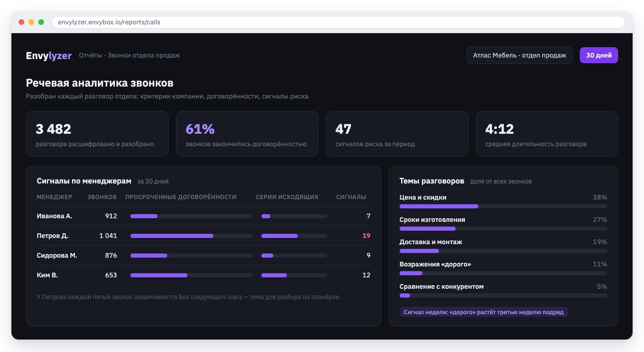Click the Цена и скидки topic
The height and width of the screenshot is (352, 644).
[423, 198]
